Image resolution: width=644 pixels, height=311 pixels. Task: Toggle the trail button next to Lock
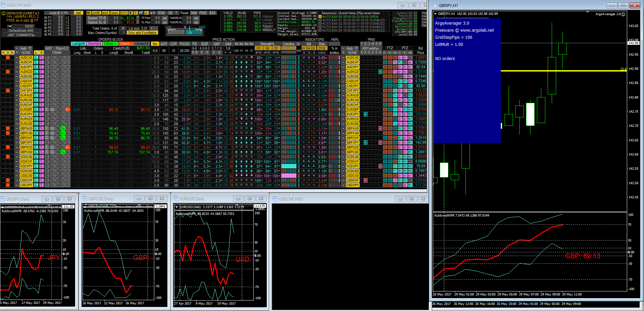point(78,13)
